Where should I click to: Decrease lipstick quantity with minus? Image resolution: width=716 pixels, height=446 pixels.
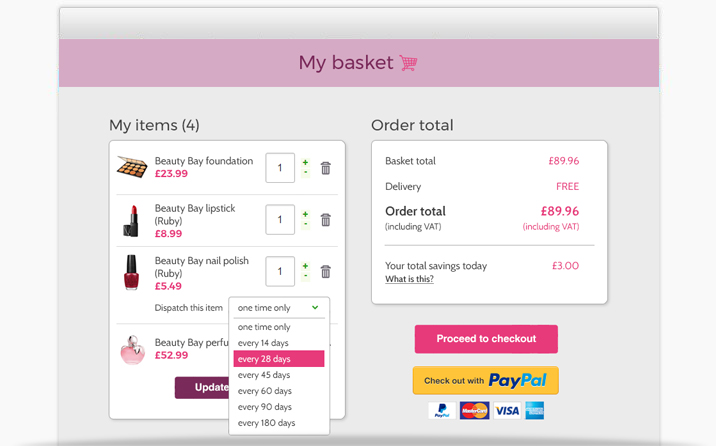click(x=305, y=224)
